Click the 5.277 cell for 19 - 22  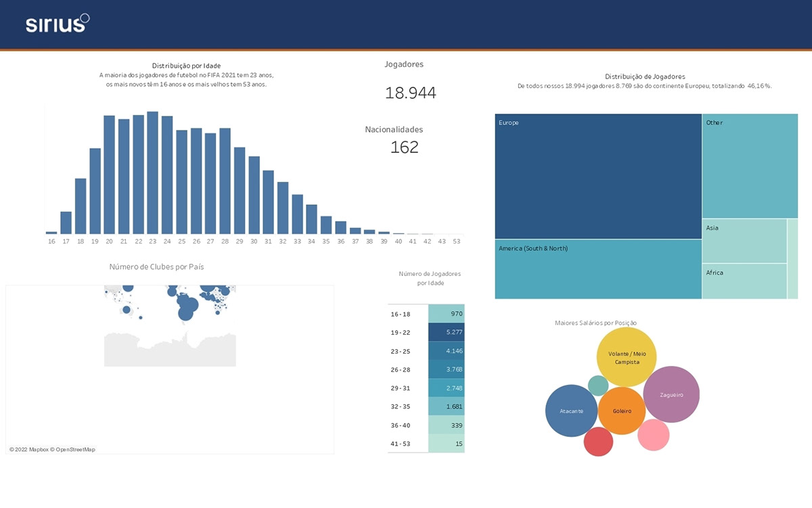pos(447,332)
